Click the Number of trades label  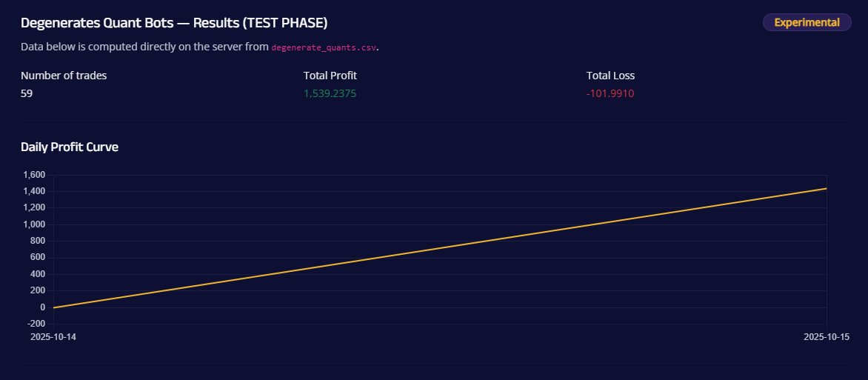coord(64,76)
